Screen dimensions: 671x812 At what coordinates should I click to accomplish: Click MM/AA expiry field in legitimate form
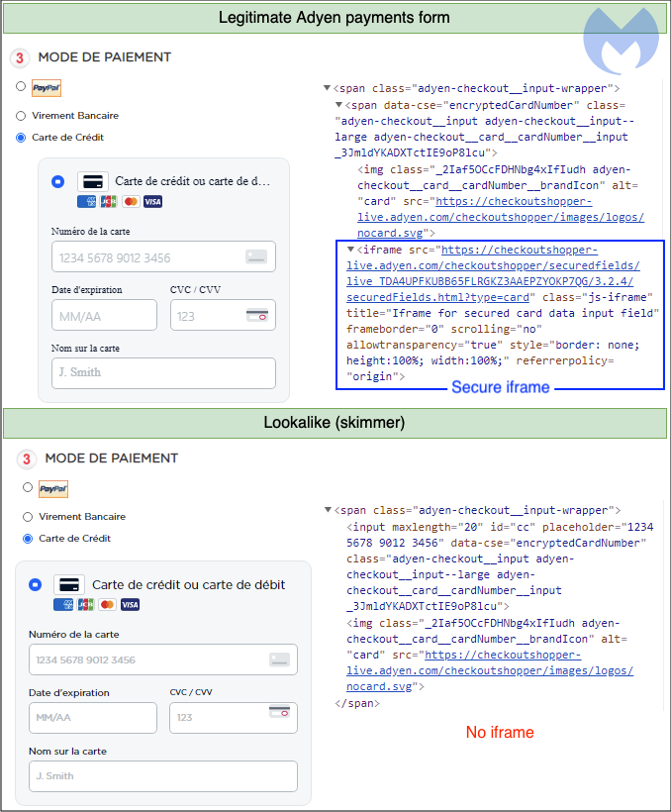coord(104,315)
